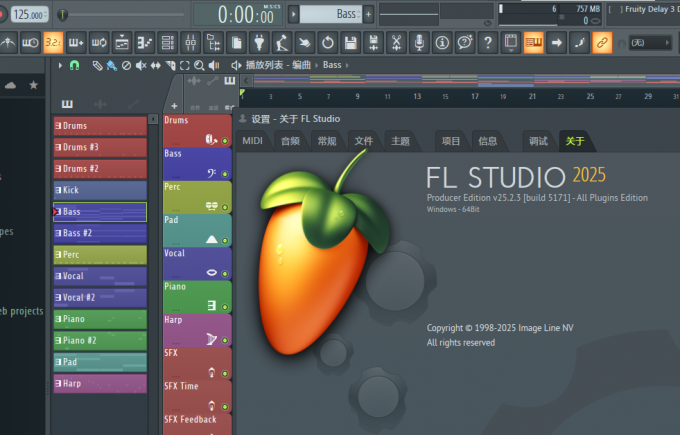This screenshot has height=435, width=680.
Task: Switch to the 音频 settings tab
Action: pos(290,141)
